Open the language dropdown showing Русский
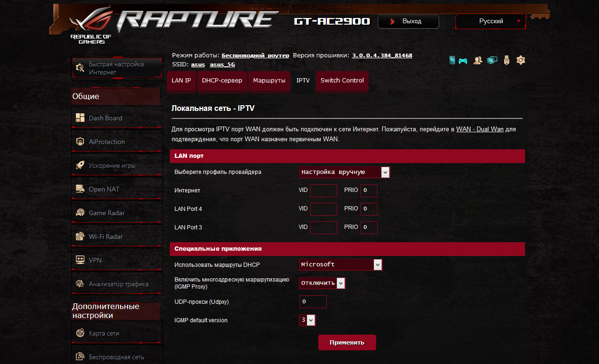 490,21
